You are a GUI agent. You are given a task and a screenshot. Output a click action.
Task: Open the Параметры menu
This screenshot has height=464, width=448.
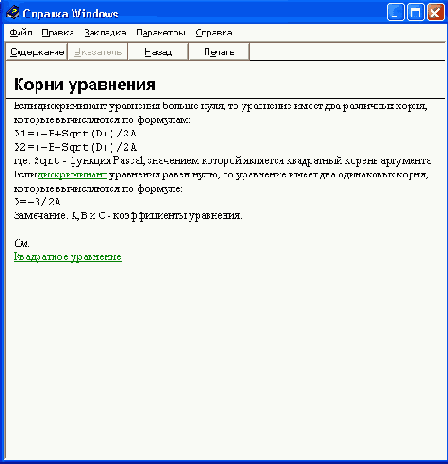tap(161, 33)
